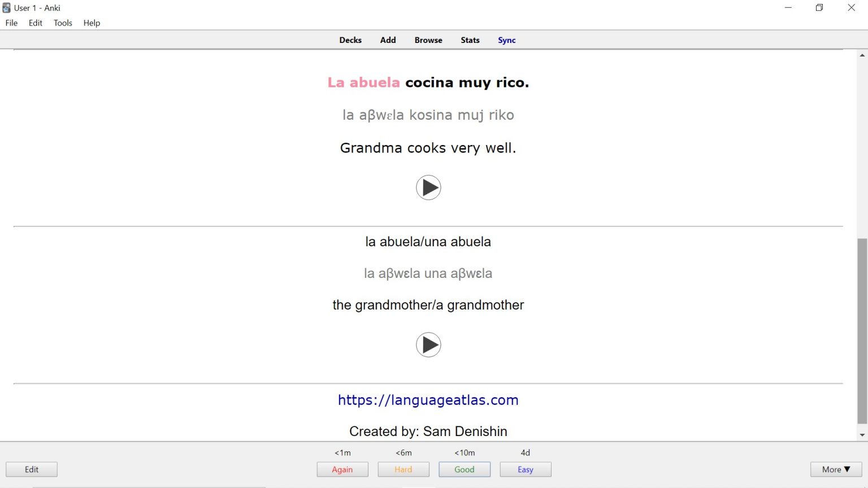Screen dimensions: 868x488
Task: Edit the current card
Action: (32, 469)
